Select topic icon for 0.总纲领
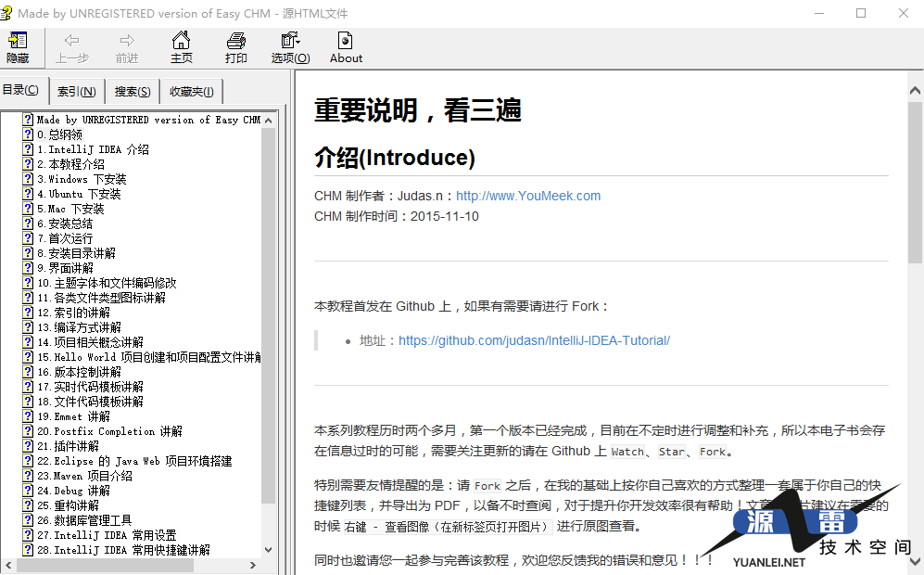 tap(28, 134)
